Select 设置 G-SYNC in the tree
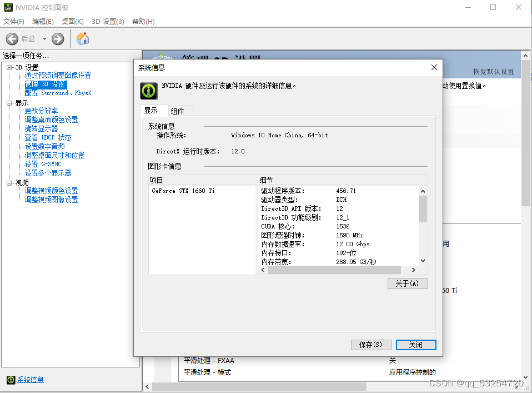 (43, 164)
